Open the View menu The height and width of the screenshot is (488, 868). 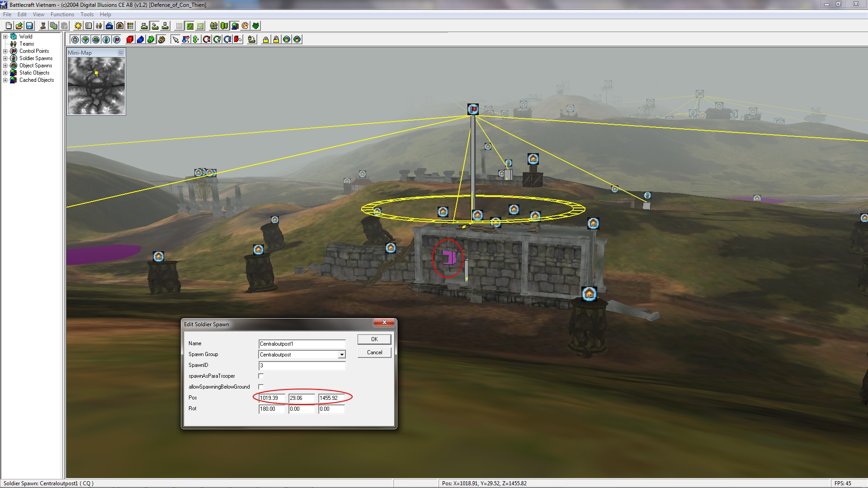tap(38, 14)
